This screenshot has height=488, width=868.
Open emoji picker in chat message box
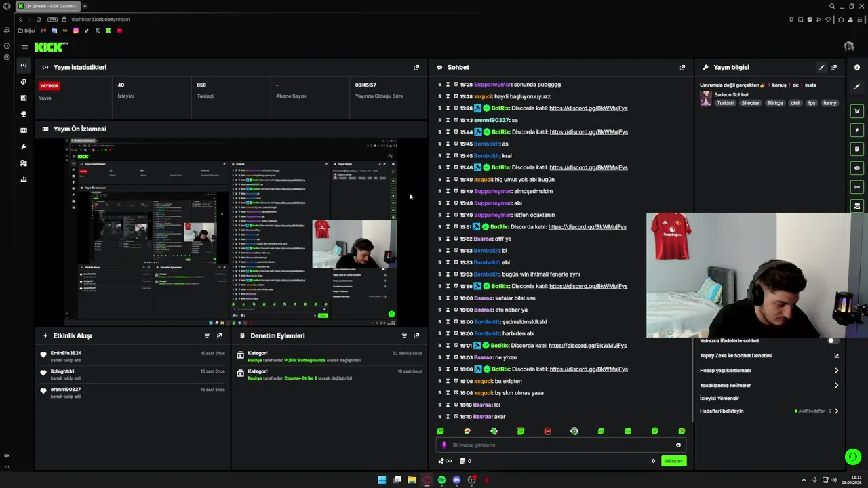point(678,445)
